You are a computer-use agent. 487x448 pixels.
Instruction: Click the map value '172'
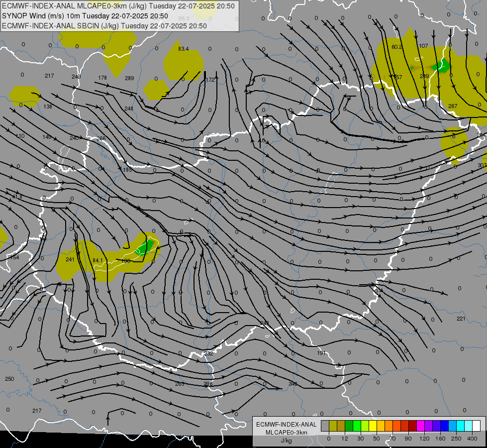click(x=210, y=80)
